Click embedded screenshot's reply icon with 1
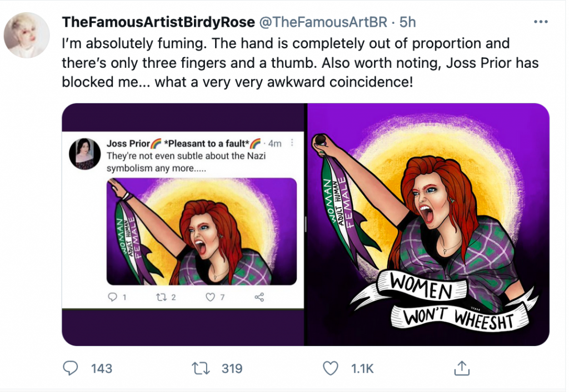The width and height of the screenshot is (569, 392). [112, 298]
